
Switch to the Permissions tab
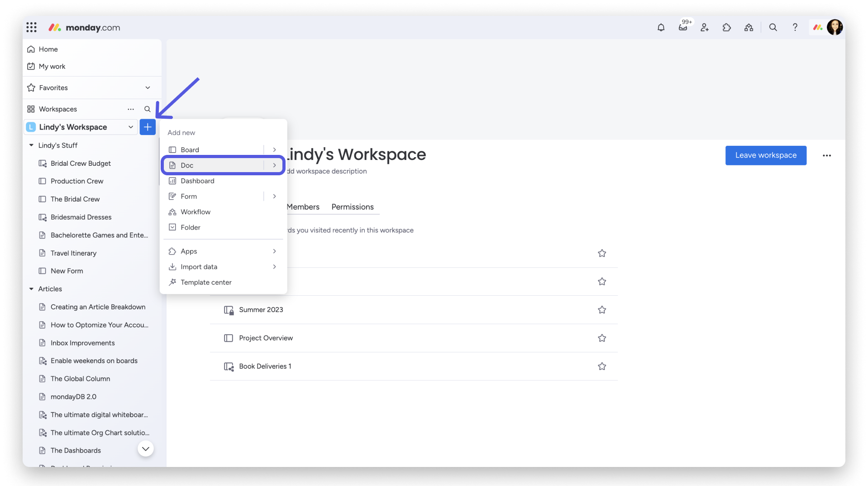(353, 207)
